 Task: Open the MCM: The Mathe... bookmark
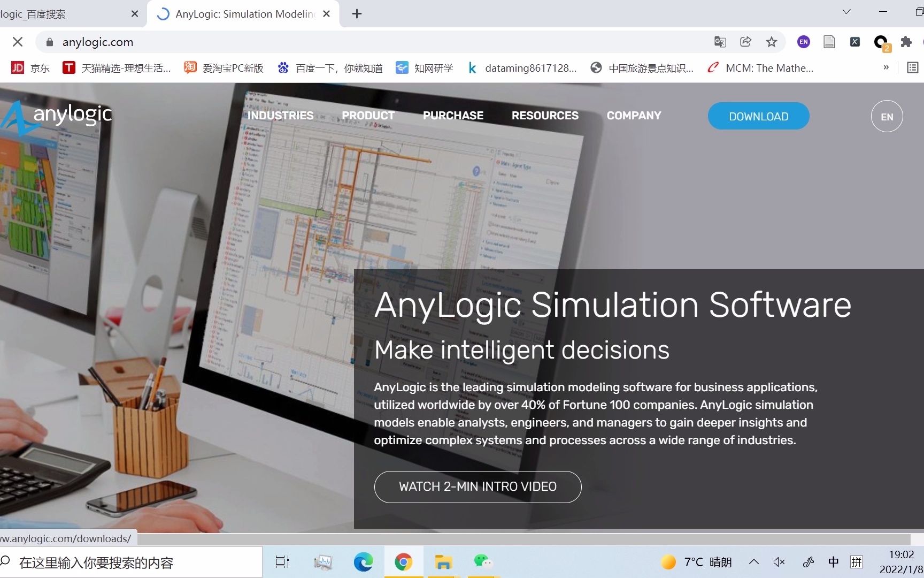coord(760,68)
